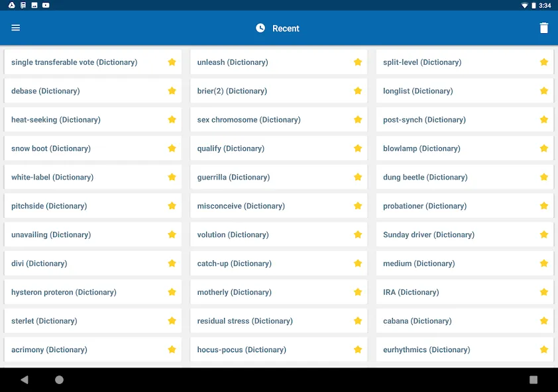Unstar the medium entry
This screenshot has width=558, height=392.
544,264
